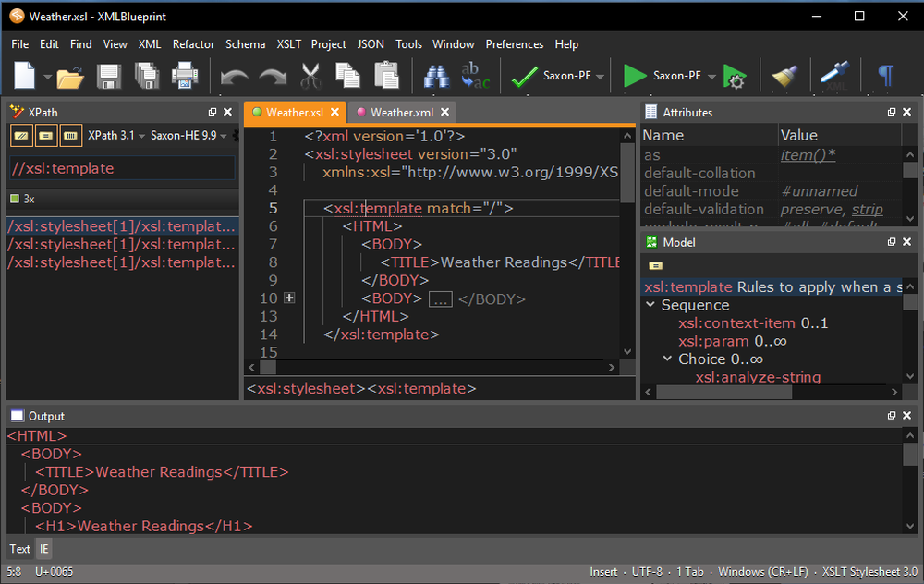Screen dimensions: 924x584
Task: Validate document with green checkmark icon
Action: 525,76
